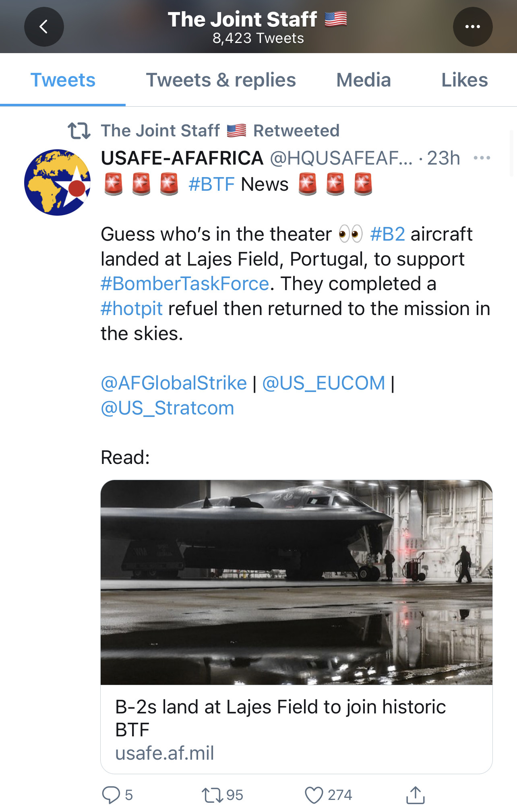Open the #B2 hashtag link

[387, 234]
